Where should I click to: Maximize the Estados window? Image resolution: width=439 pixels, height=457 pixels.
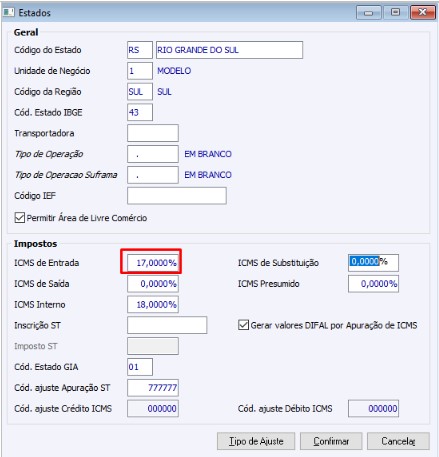point(395,12)
